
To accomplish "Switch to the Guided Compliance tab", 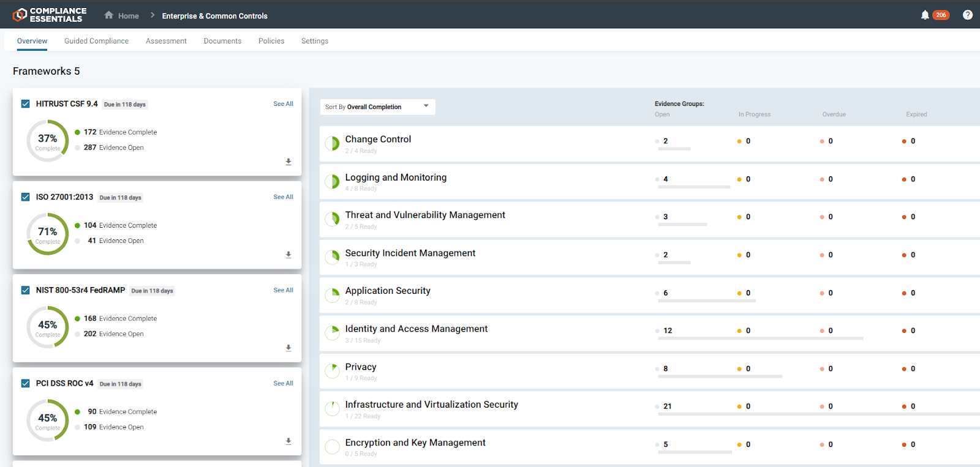I will click(96, 41).
